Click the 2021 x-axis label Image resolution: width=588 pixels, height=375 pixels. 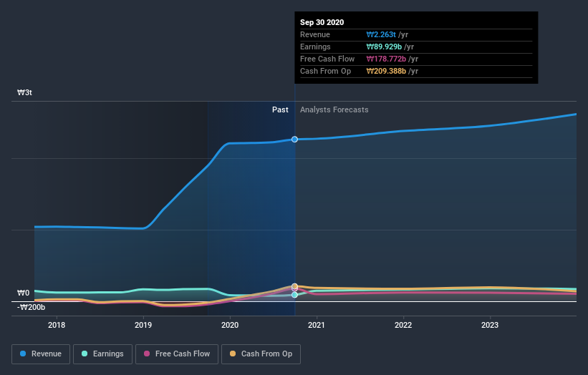(317, 325)
